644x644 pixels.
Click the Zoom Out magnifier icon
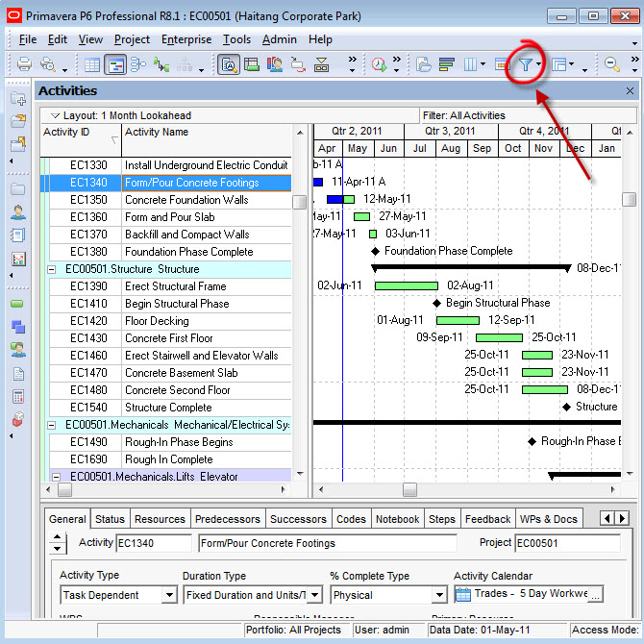(612, 64)
